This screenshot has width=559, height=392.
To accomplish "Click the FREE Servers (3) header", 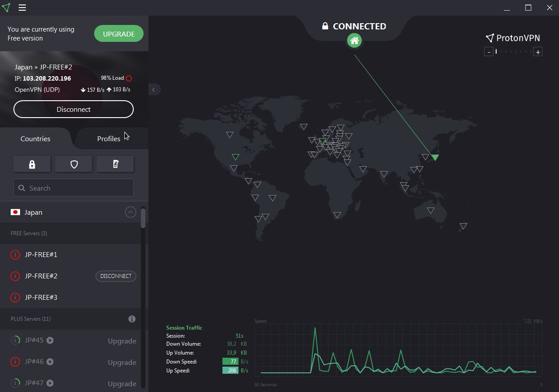I will (29, 233).
